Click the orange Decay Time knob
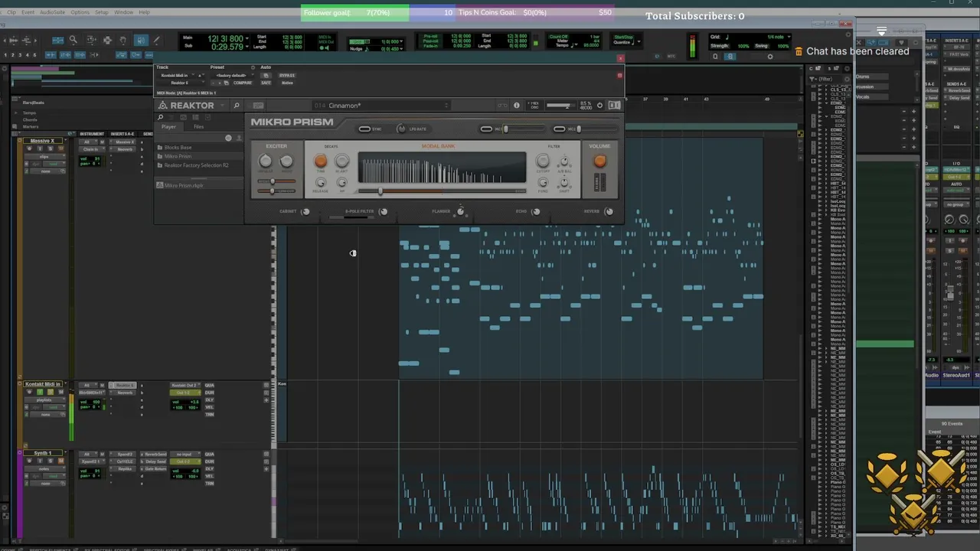The height and width of the screenshot is (551, 980). click(x=321, y=161)
